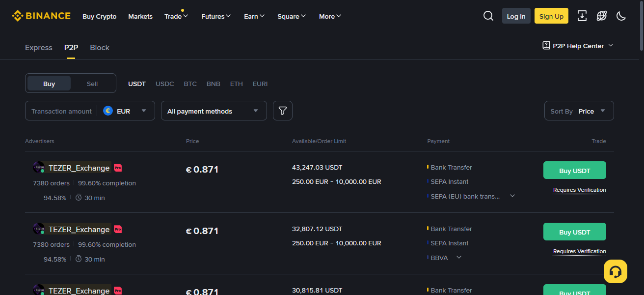
Task: Buy USDT from the 32,807.12 USDT offer
Action: 575,232
